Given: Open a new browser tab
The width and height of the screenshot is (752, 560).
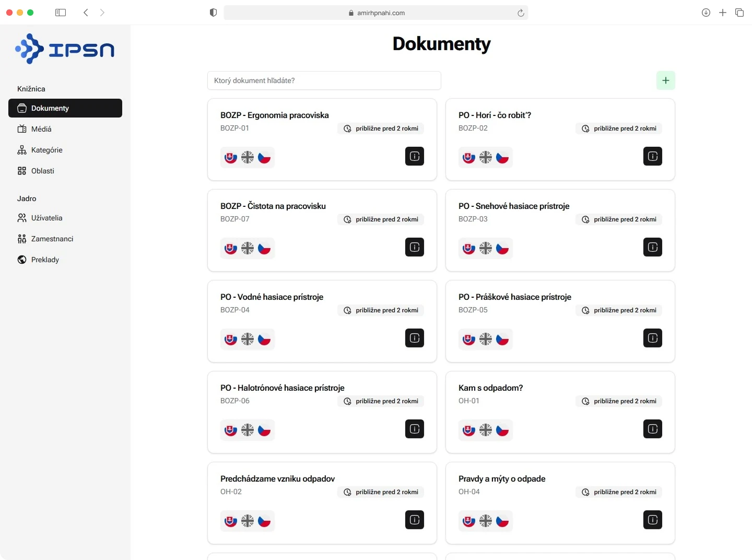Looking at the screenshot, I should click(x=723, y=13).
